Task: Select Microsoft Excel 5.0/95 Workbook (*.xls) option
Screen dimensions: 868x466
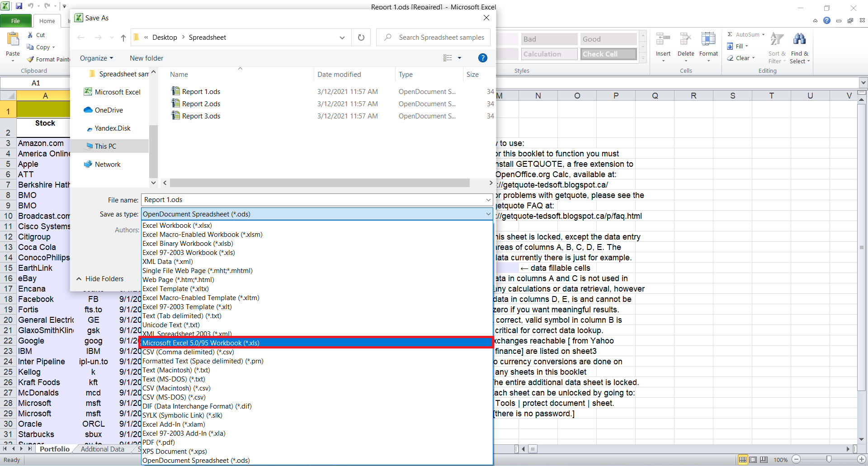Action: [x=316, y=343]
